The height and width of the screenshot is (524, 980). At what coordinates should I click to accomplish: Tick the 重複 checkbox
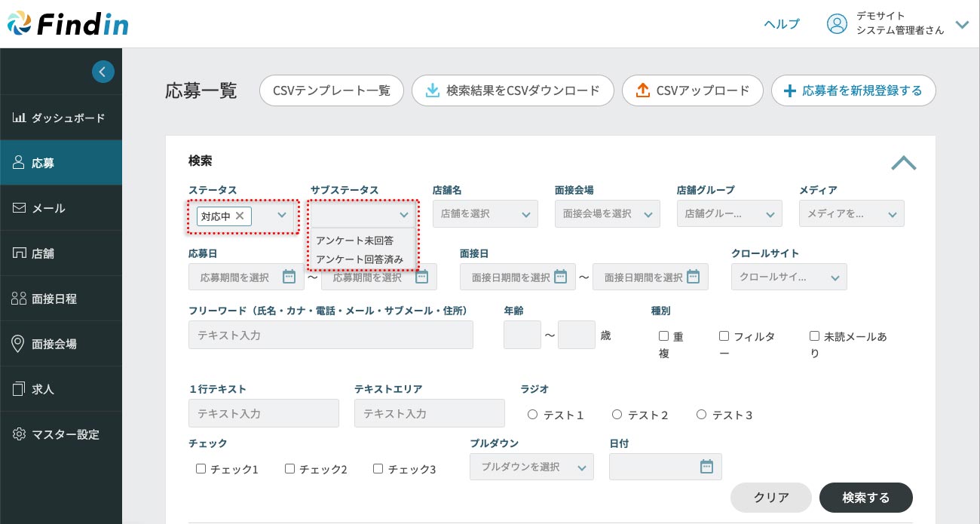click(x=663, y=336)
